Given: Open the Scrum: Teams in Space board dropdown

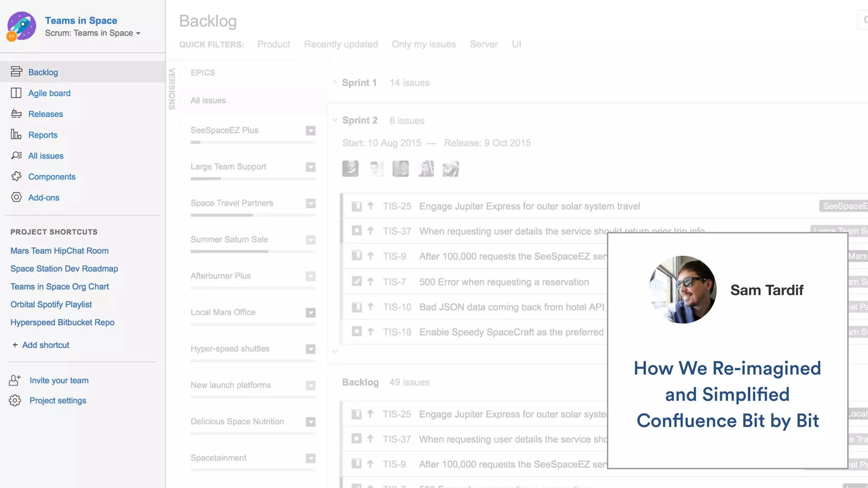Looking at the screenshot, I should pyautogui.click(x=93, y=33).
